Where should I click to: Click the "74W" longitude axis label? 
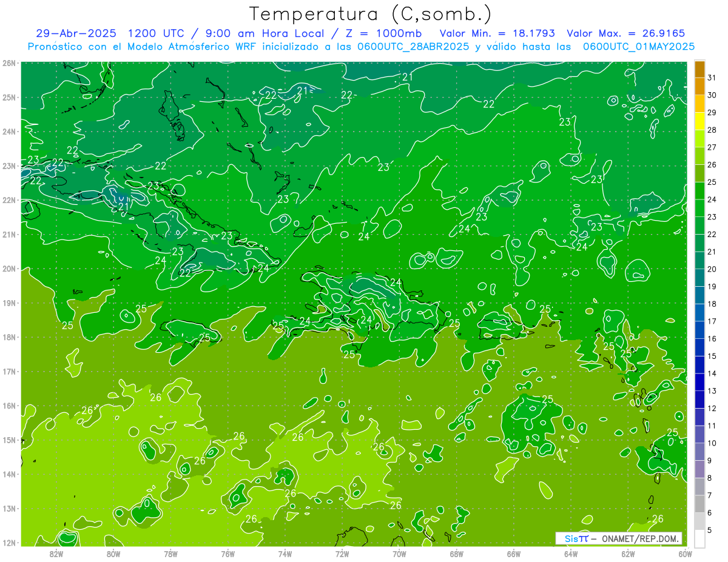[x=285, y=554]
